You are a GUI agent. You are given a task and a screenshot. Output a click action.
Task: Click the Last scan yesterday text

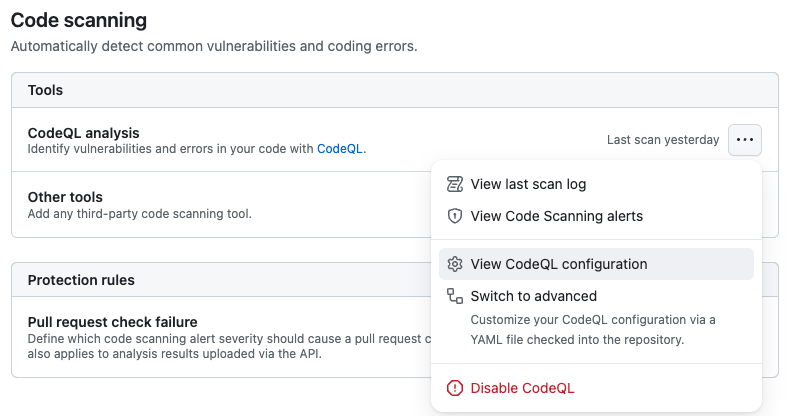click(x=663, y=140)
